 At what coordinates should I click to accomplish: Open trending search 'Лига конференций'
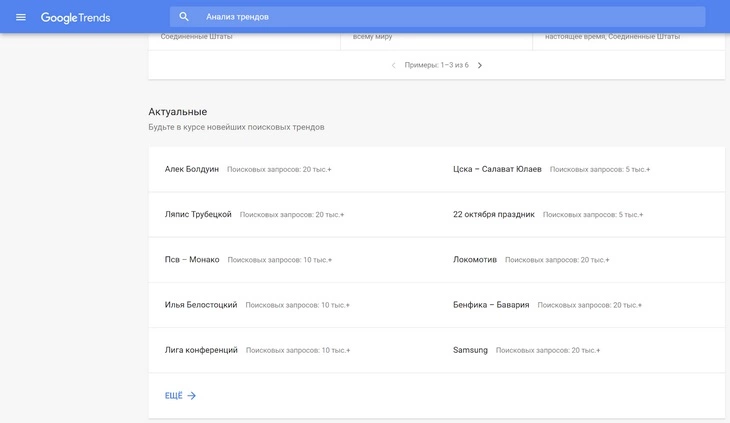point(201,349)
